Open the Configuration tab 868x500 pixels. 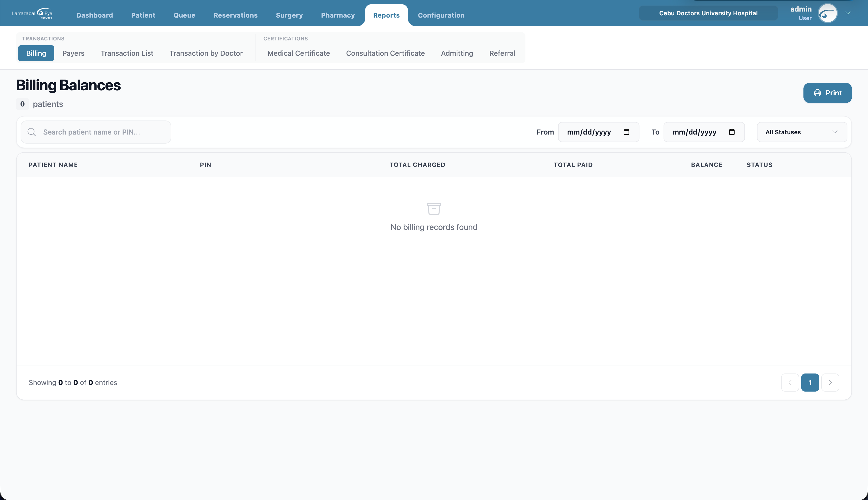[441, 15]
